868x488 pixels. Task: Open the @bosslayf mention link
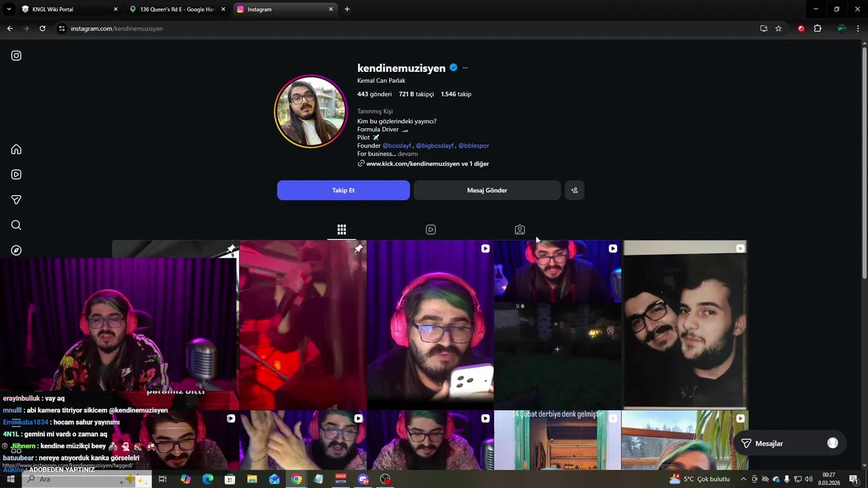coord(397,146)
